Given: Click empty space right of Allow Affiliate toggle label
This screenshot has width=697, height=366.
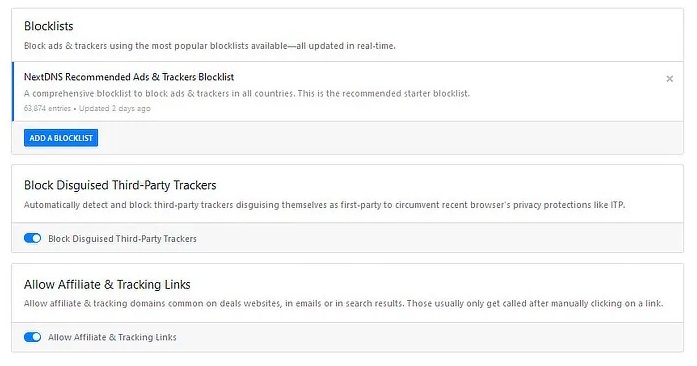Looking at the screenshot, I should (x=429, y=337).
